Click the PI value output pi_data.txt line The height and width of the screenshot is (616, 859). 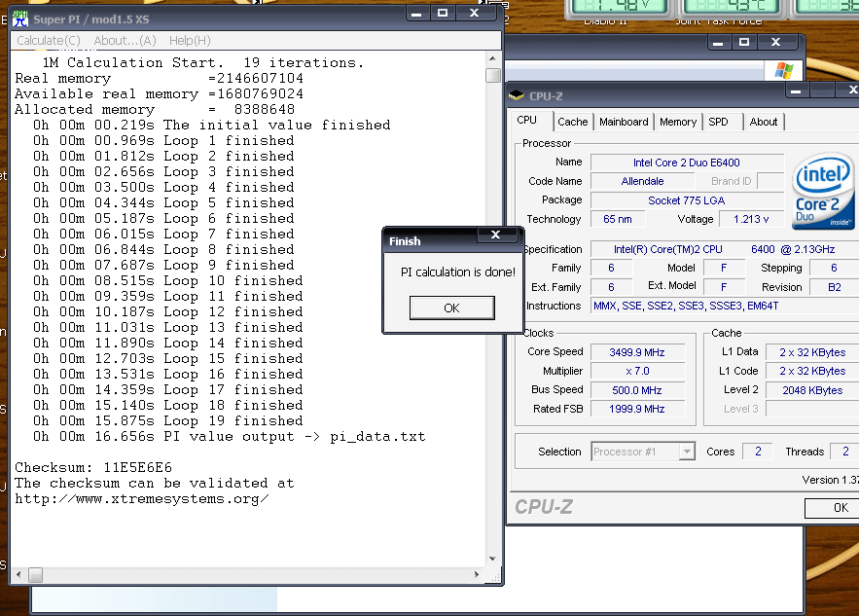coord(229,437)
